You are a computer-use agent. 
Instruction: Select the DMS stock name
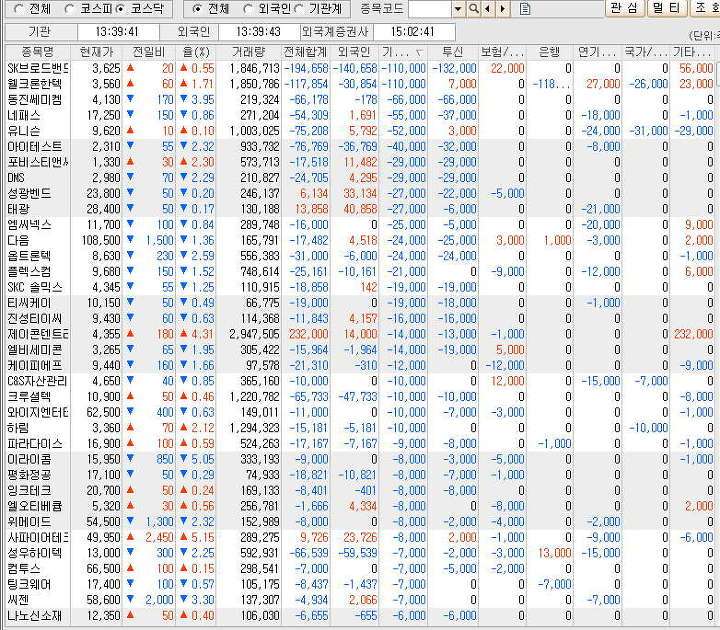(16, 178)
